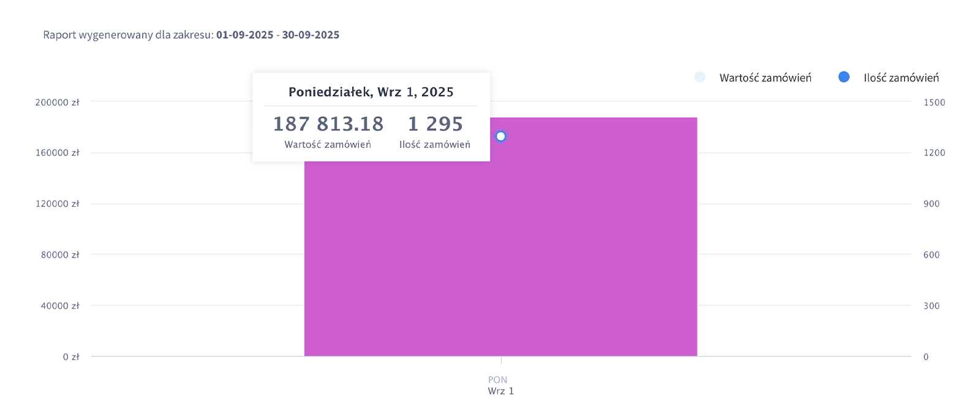
Task: Toggle the Wartość zamówień legend dot
Action: point(699,77)
